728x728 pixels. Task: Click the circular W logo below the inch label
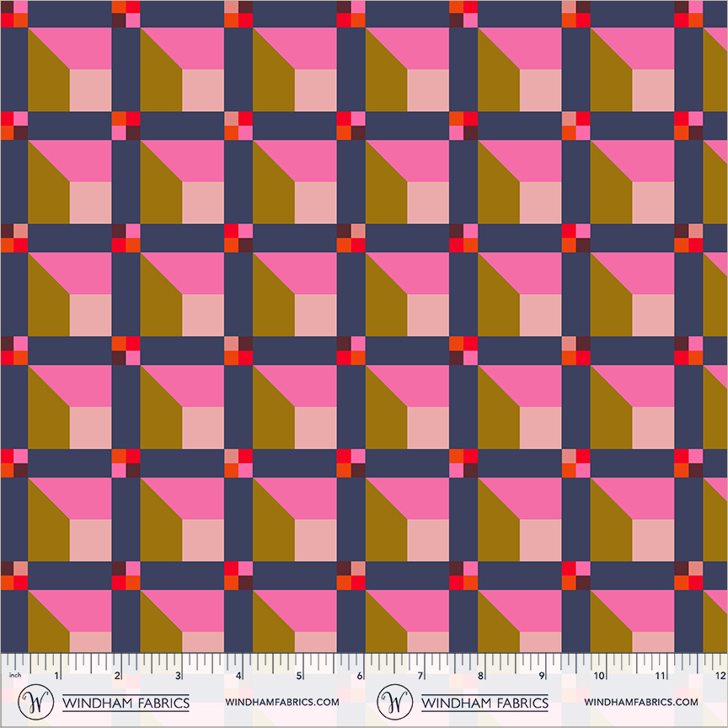click(35, 702)
